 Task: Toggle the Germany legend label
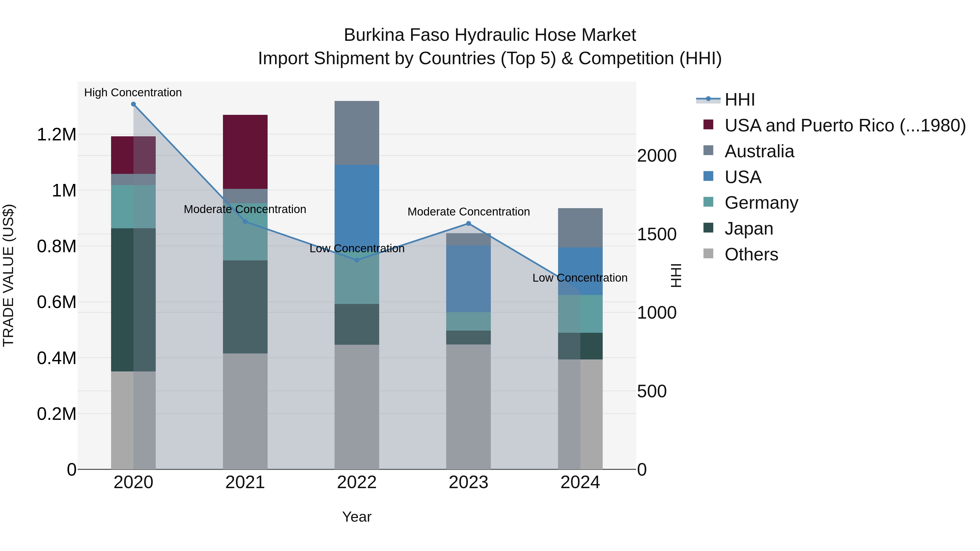click(761, 203)
